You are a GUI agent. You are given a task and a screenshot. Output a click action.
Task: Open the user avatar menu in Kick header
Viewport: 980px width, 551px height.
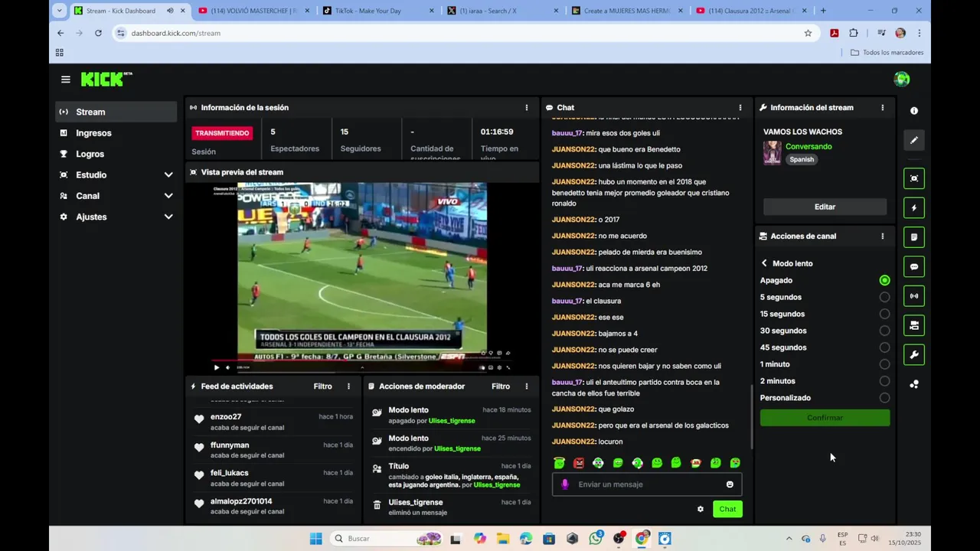(x=902, y=80)
